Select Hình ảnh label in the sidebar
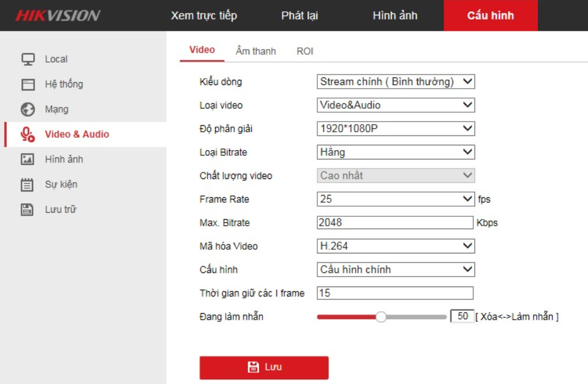The image size is (588, 384). (x=64, y=160)
